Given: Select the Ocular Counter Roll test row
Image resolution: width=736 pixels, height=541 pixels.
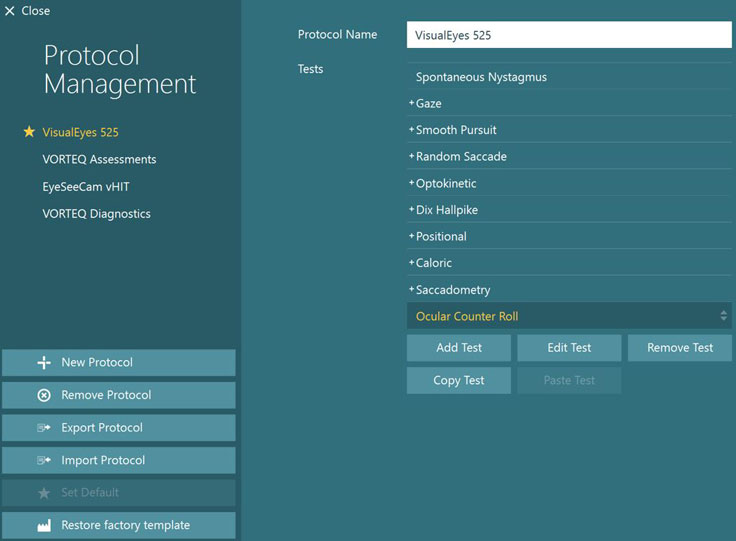Looking at the screenshot, I should pos(569,316).
